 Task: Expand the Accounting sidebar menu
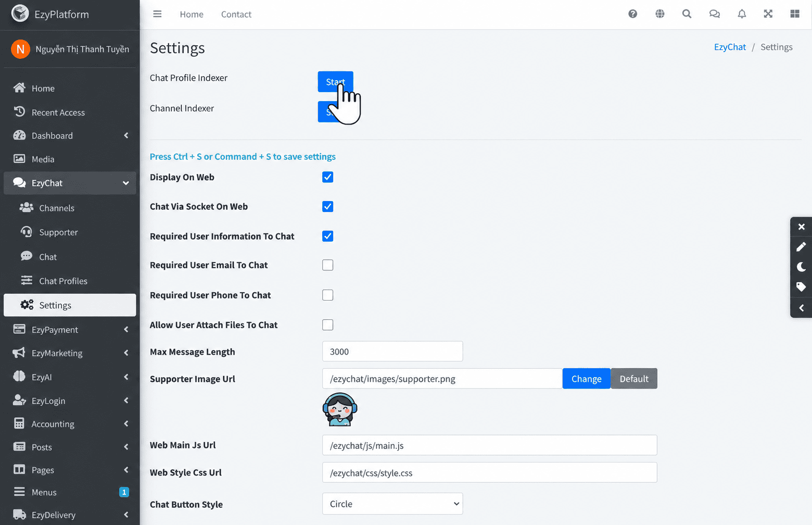coord(70,423)
